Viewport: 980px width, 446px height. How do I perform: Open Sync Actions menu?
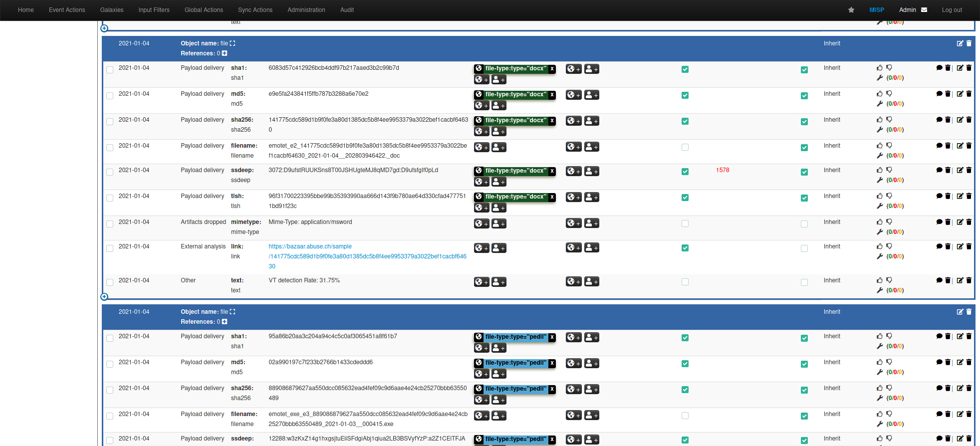pyautogui.click(x=255, y=10)
